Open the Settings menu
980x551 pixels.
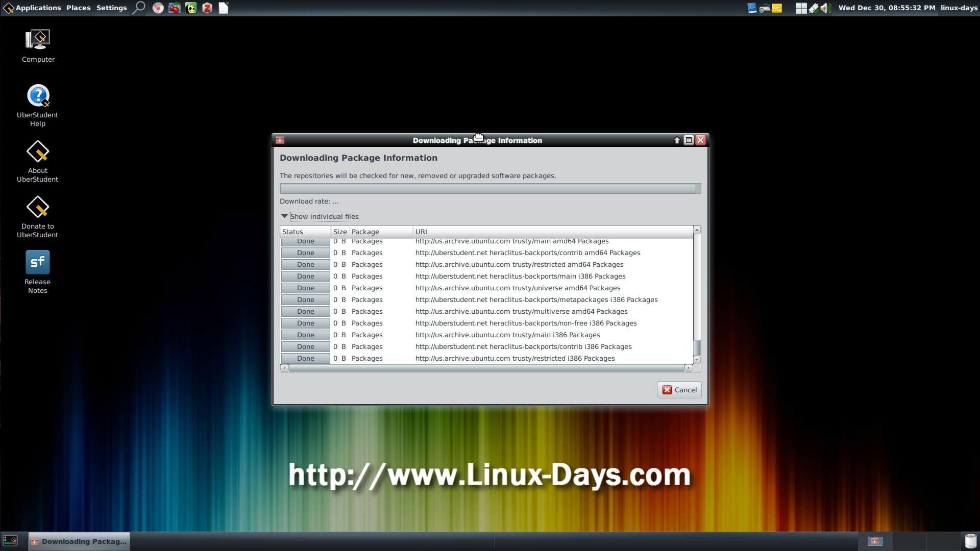[x=111, y=8]
